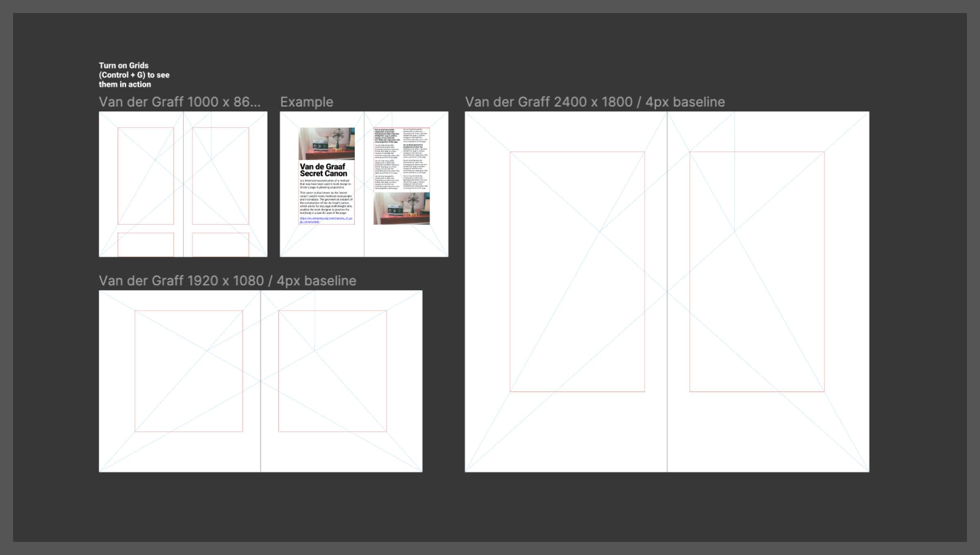Click left red text box in 2400 frame

(x=577, y=271)
